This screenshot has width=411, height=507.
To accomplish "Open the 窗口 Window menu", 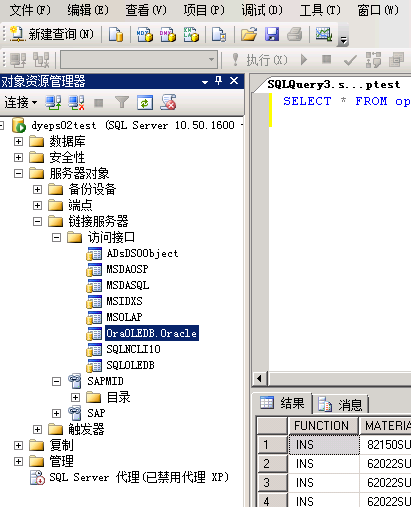I will 378,10.
